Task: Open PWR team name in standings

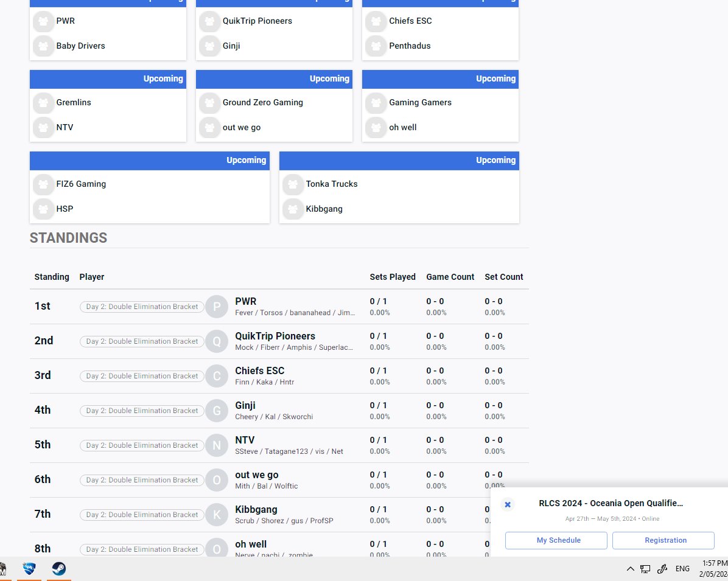Action: coord(245,302)
